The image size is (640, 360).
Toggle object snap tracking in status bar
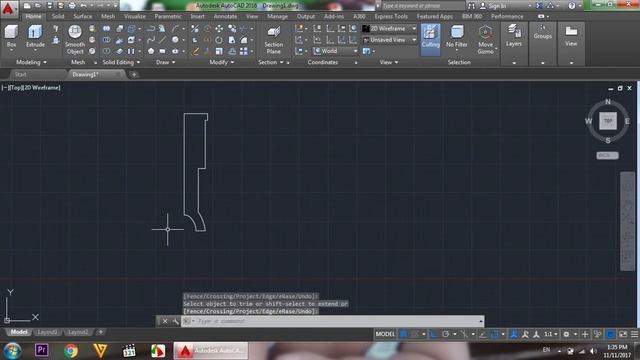coord(483,334)
